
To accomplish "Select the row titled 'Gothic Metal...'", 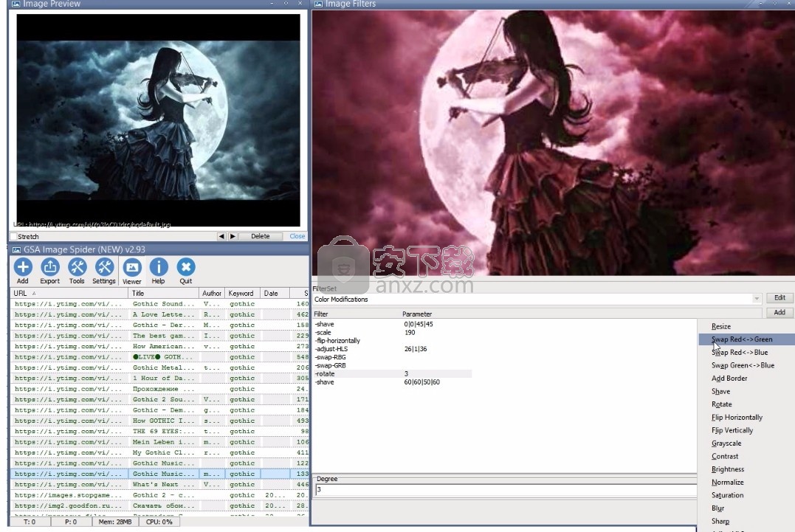I will click(x=159, y=368).
